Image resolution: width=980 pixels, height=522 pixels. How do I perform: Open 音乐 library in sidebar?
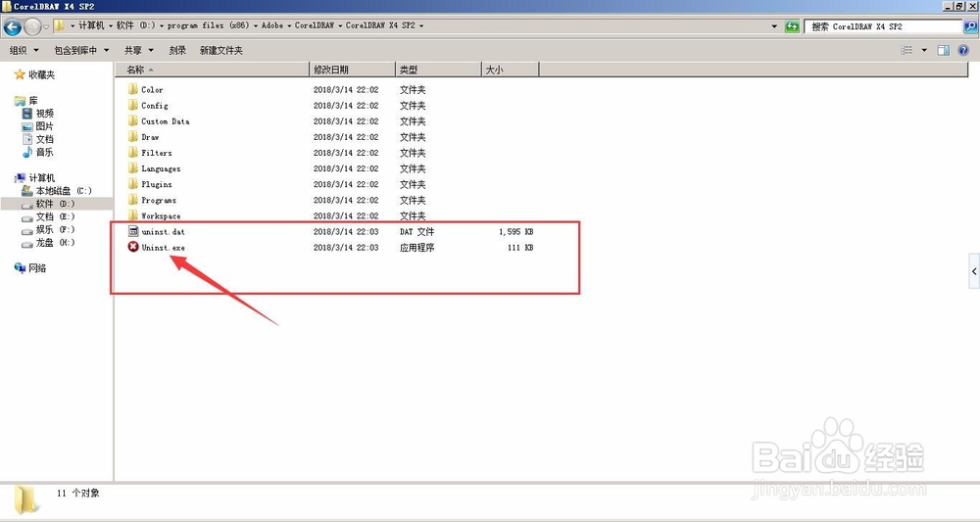pyautogui.click(x=38, y=152)
